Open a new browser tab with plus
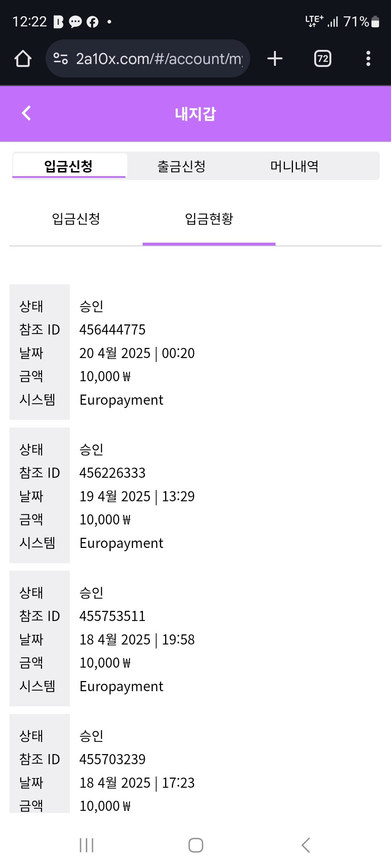The height and width of the screenshot is (868, 391). click(275, 59)
